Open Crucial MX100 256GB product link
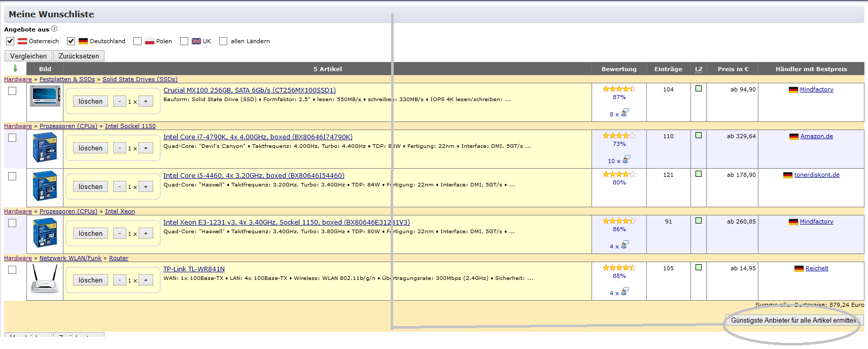Screen dimensions: 868x349 coord(250,90)
